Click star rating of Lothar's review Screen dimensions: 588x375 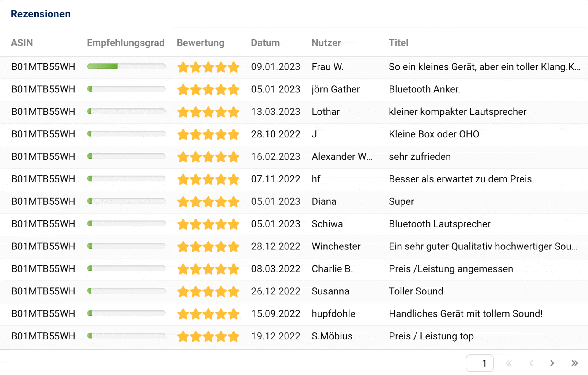[x=208, y=112]
